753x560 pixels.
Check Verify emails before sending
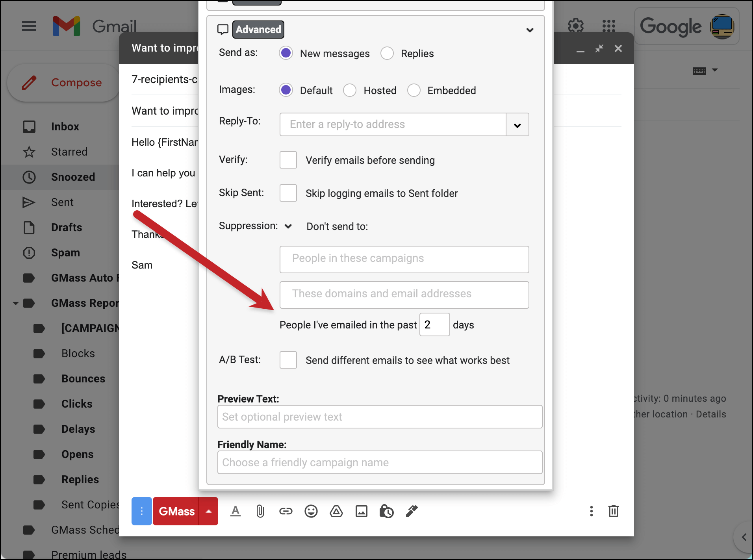pyautogui.click(x=288, y=160)
